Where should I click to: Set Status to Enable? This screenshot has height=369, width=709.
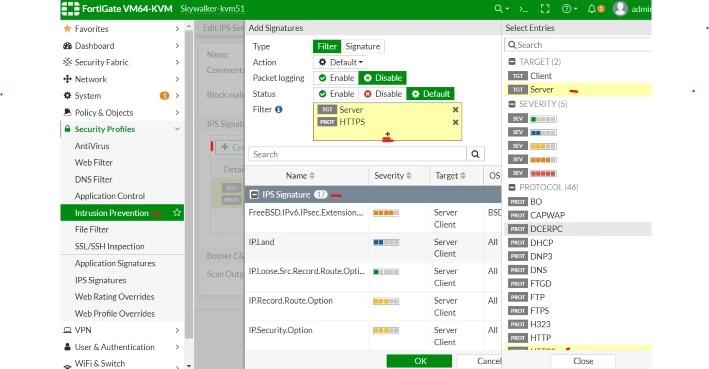[x=336, y=94]
